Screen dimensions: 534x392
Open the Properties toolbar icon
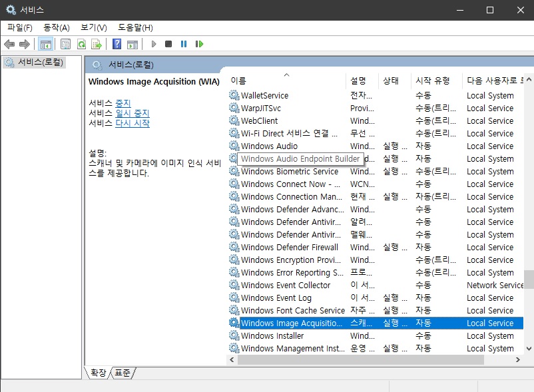tap(65, 44)
